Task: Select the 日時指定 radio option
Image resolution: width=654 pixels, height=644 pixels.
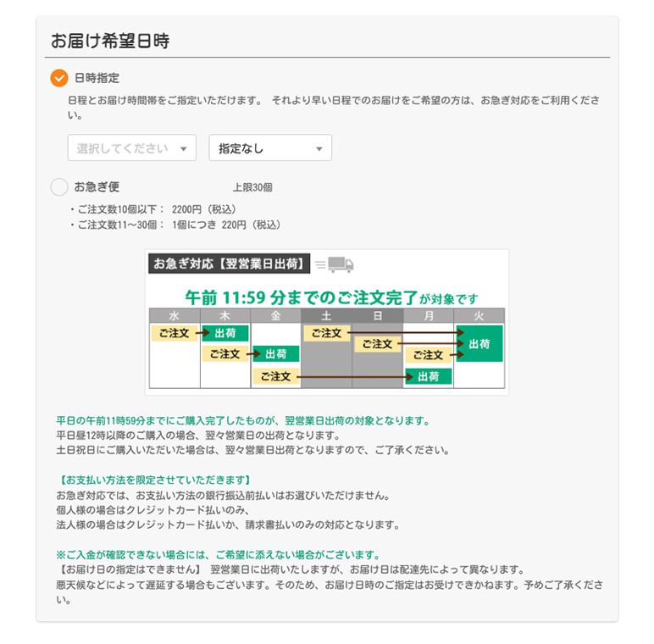Action: [59, 78]
